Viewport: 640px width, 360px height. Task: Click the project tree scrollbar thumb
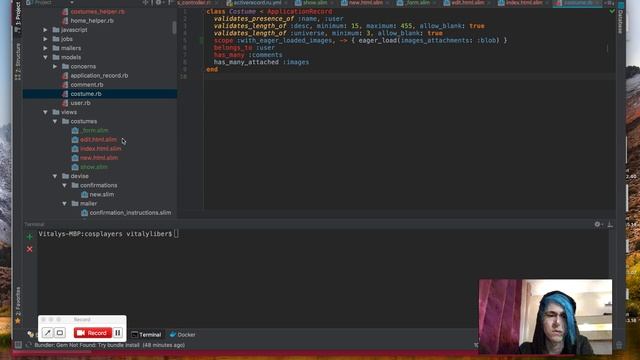[174, 27]
